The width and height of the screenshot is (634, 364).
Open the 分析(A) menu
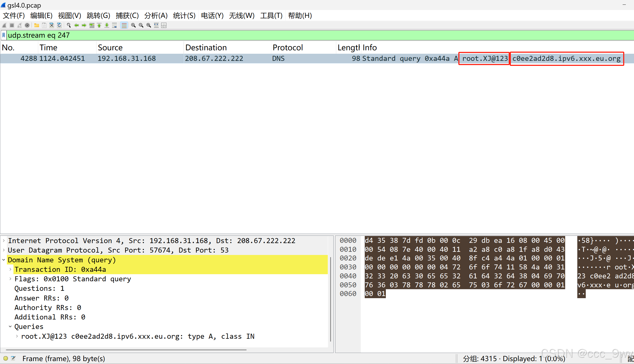[x=156, y=16]
